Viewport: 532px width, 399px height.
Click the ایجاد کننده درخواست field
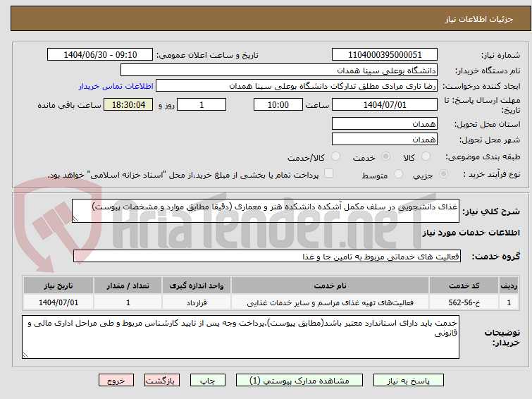point(297,86)
